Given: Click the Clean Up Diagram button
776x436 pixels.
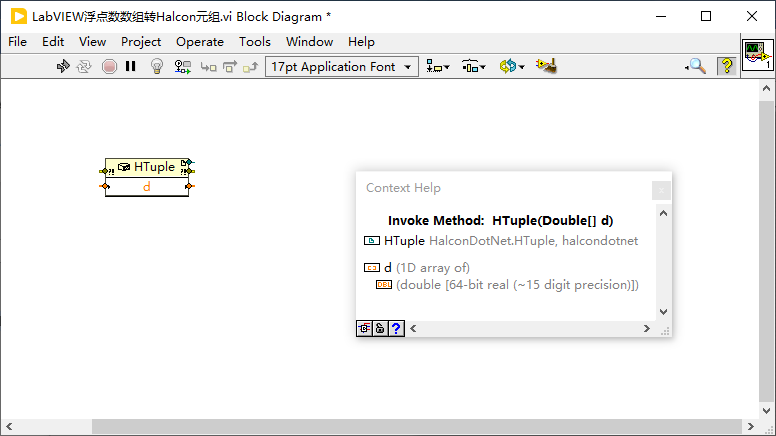Looking at the screenshot, I should pyautogui.click(x=546, y=66).
